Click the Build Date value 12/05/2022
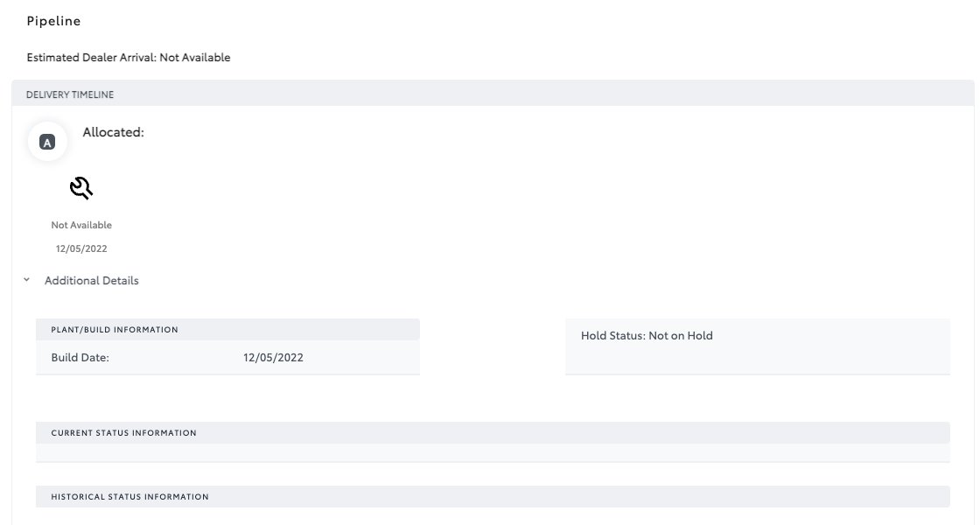Viewport: 980px width, 525px height. click(274, 357)
